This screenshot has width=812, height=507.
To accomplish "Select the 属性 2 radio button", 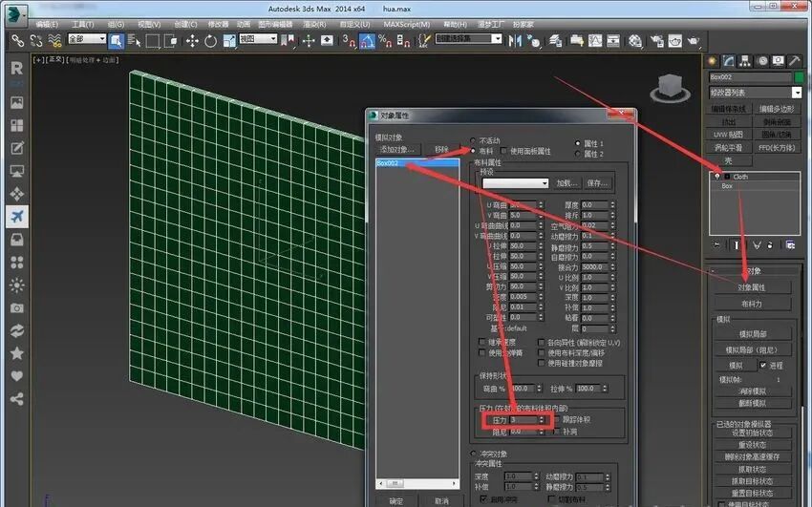I will (577, 154).
